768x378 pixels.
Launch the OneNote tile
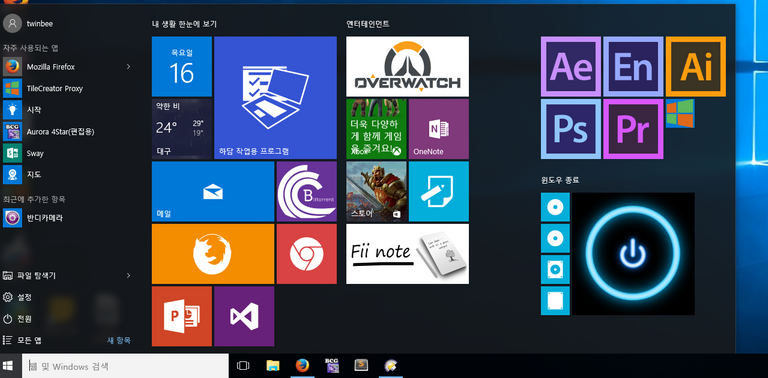click(x=439, y=129)
